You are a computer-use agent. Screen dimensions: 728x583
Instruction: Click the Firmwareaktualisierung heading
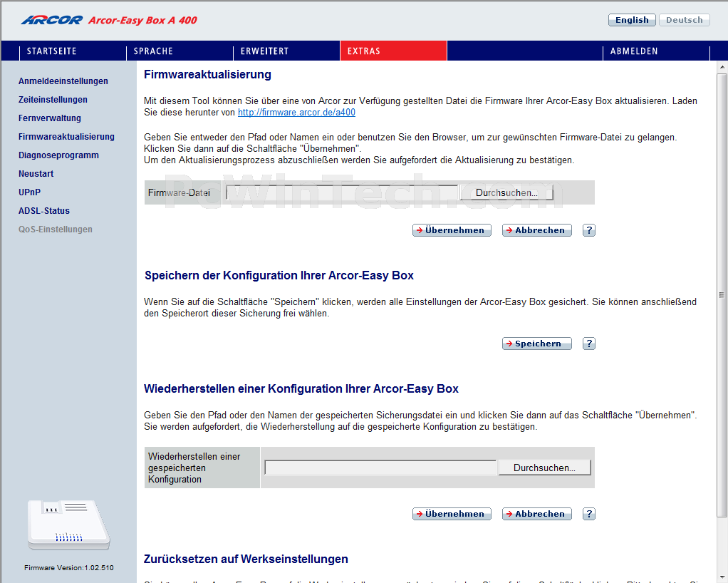coord(207,74)
